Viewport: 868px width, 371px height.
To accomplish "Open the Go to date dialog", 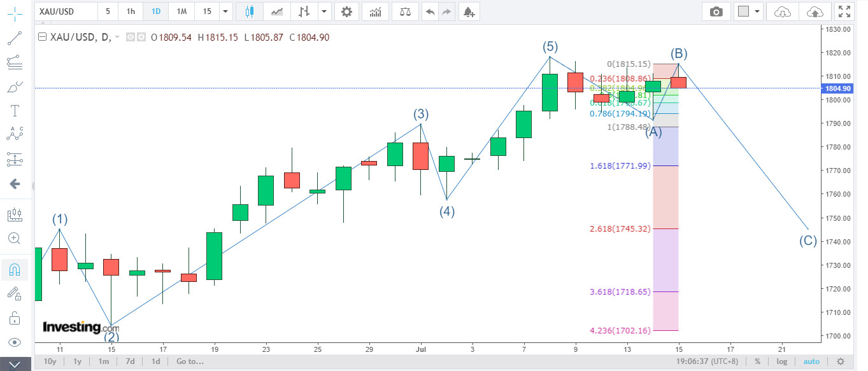I will pyautogui.click(x=190, y=361).
